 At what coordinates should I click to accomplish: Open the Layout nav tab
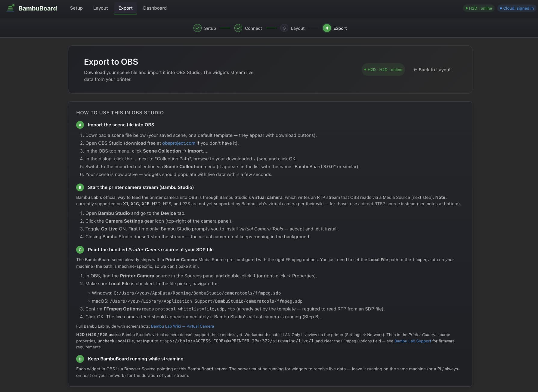coord(100,8)
